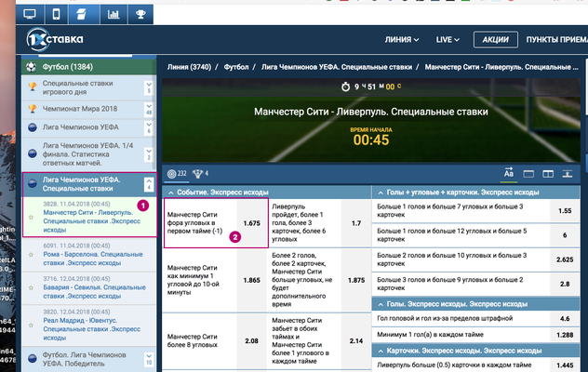Expand Лига Чемпионов УЕФА list
Image resolution: width=588 pixels, height=372 pixels.
click(x=149, y=127)
